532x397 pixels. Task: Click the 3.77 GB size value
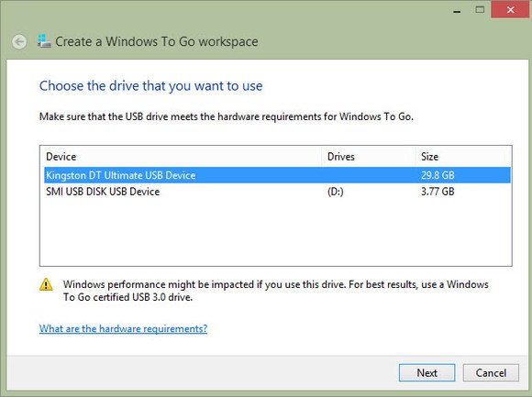click(438, 192)
